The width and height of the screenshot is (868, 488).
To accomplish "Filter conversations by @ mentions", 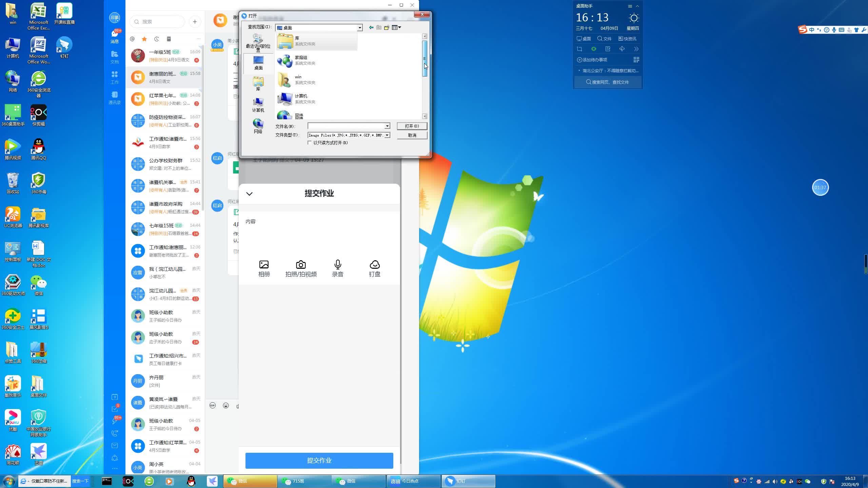I will click(x=132, y=39).
